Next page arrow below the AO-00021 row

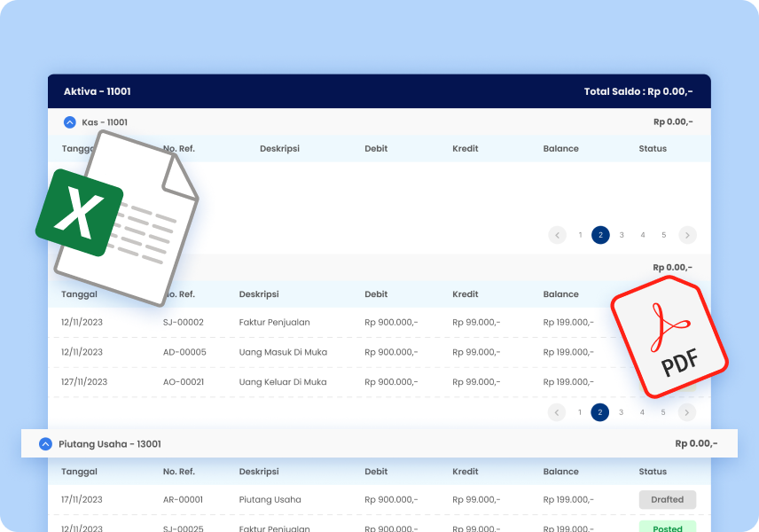pyautogui.click(x=687, y=412)
